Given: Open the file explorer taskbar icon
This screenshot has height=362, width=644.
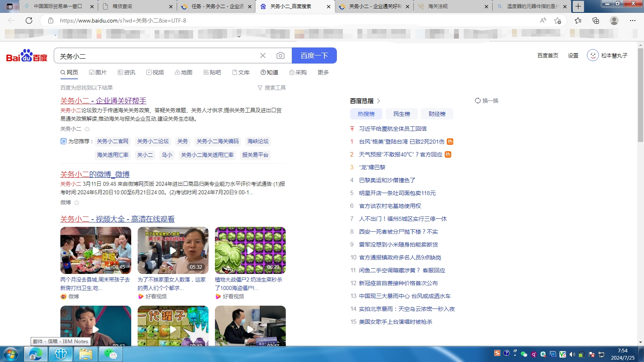Looking at the screenshot, I should click(85, 354).
